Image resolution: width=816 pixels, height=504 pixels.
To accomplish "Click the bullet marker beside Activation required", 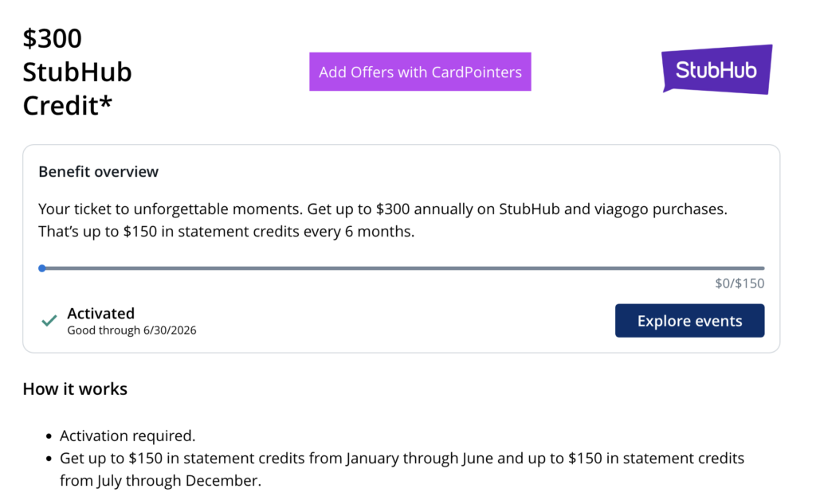I will 50,436.
